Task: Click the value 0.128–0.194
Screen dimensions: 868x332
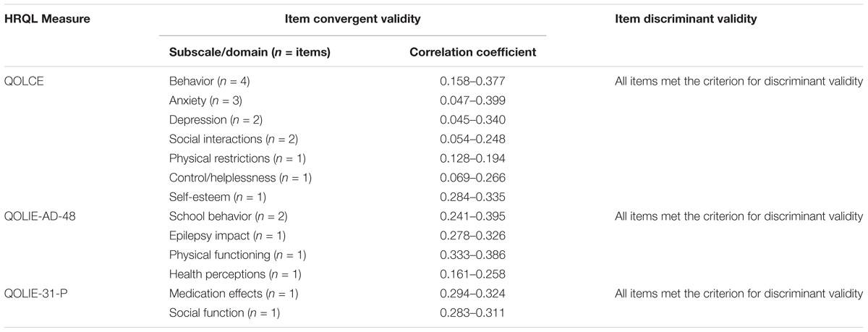Action: tap(472, 158)
